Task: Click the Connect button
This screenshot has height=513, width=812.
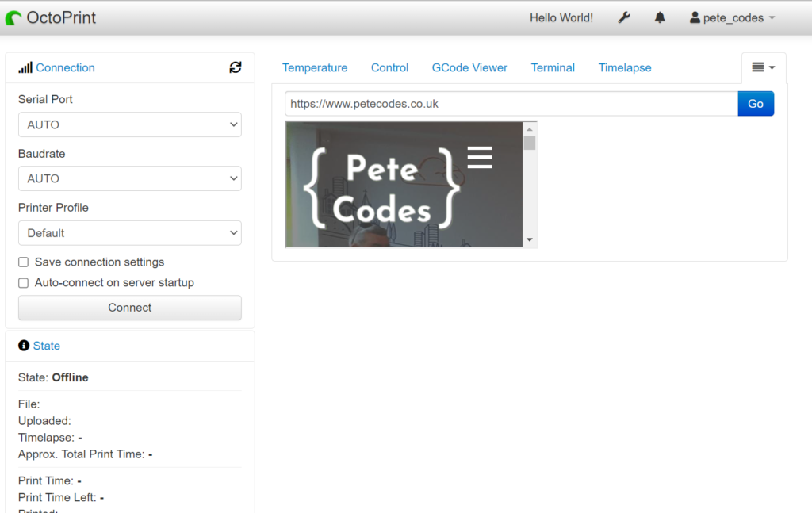Action: 129,308
